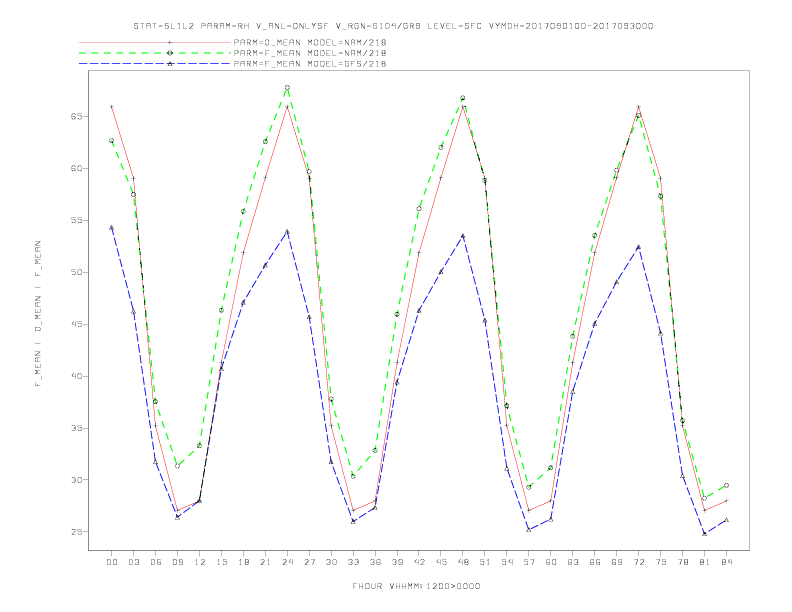This screenshot has width=792, height=612.
Task: Click x-axis forecast hour label 57
Action: [529, 562]
